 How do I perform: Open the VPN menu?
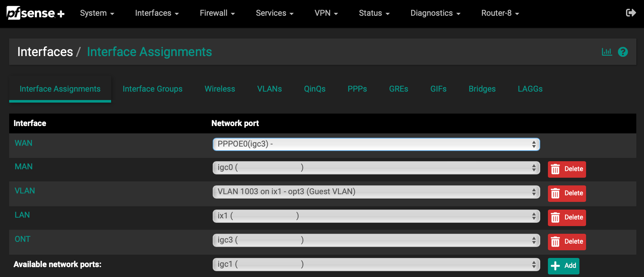point(326,13)
